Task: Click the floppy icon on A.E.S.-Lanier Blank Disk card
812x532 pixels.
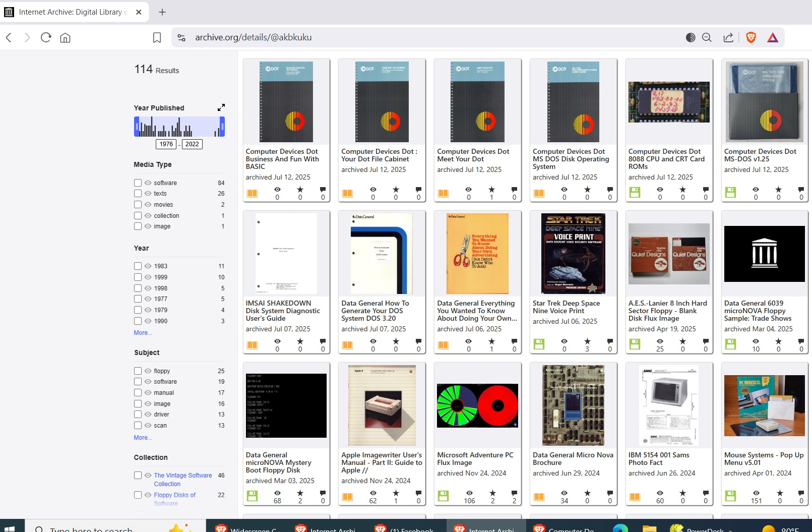Action: click(635, 344)
